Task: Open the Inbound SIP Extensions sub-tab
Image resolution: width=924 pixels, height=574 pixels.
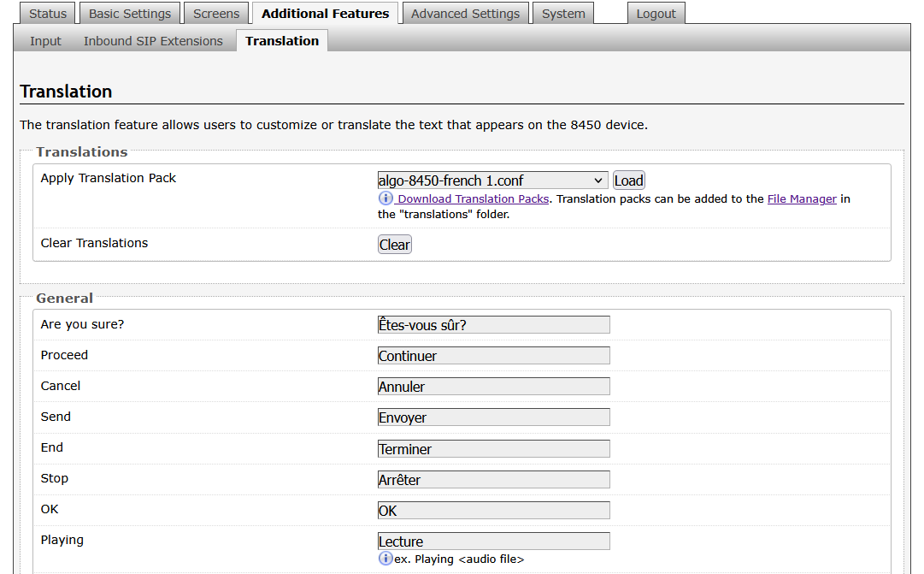Action: [153, 41]
